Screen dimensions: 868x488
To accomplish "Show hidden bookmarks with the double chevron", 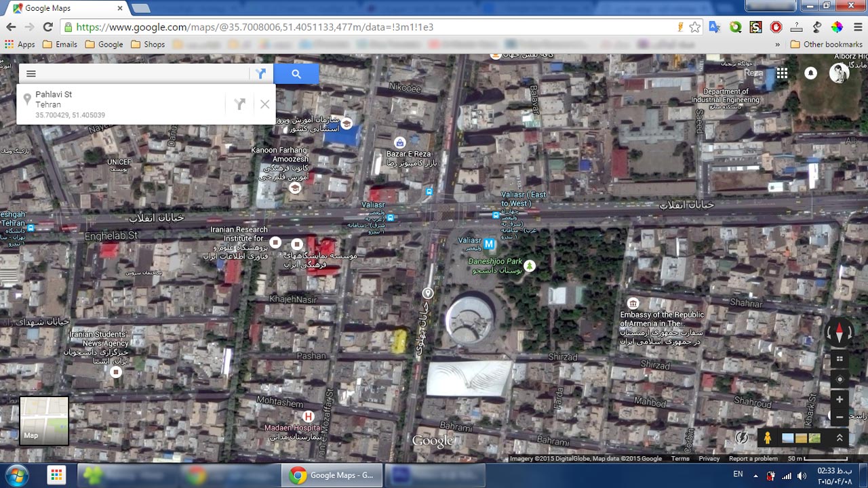I will [x=777, y=44].
